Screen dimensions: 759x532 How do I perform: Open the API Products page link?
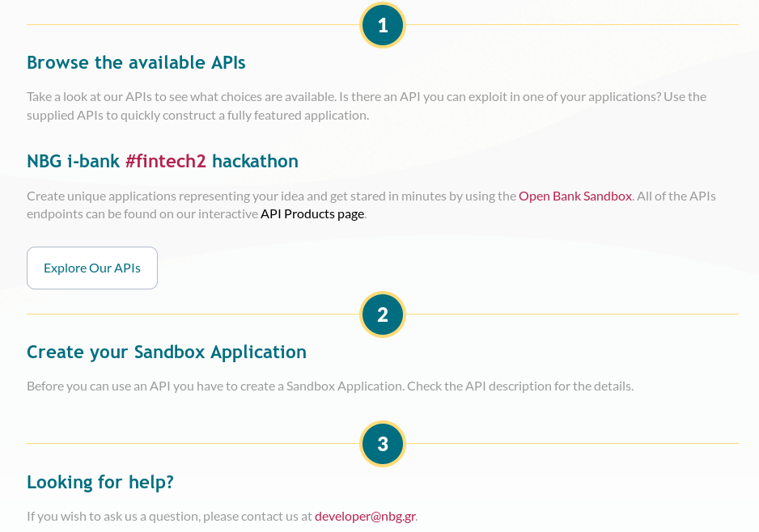click(x=312, y=213)
